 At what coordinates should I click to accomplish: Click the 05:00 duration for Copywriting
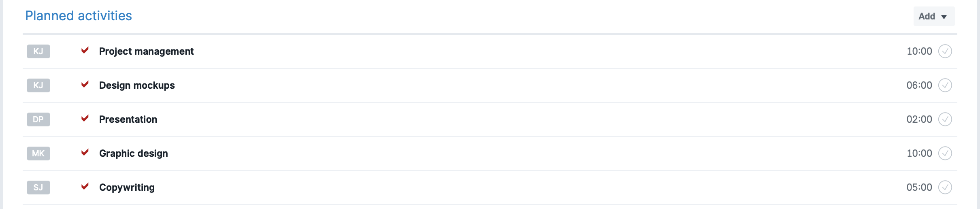click(x=919, y=188)
